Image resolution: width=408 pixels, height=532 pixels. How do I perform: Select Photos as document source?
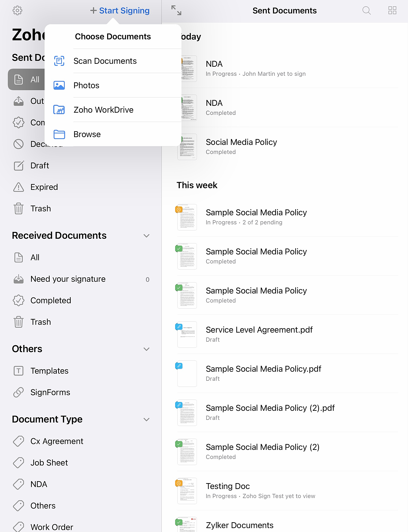(113, 85)
